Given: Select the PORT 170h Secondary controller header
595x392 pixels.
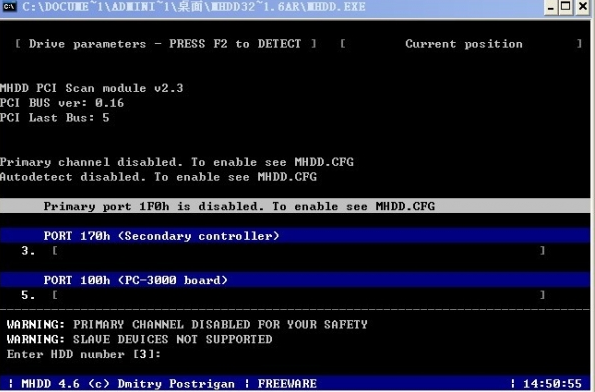Looking at the screenshot, I should coord(295,236).
